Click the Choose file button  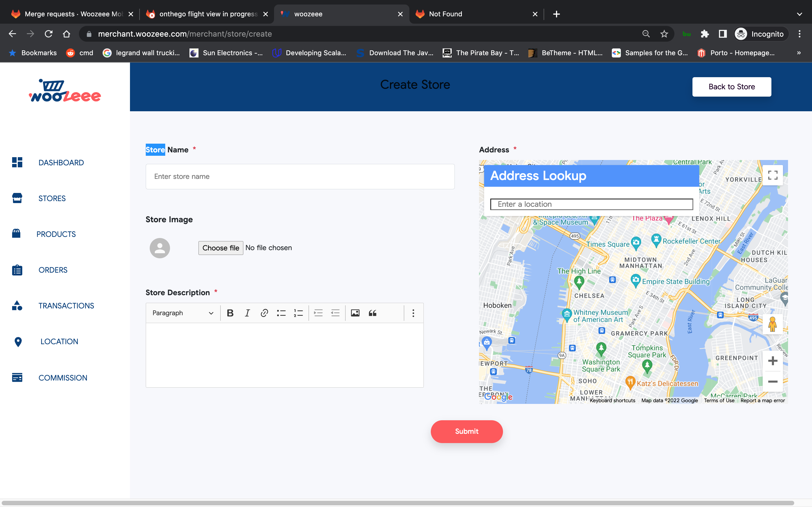coord(220,248)
